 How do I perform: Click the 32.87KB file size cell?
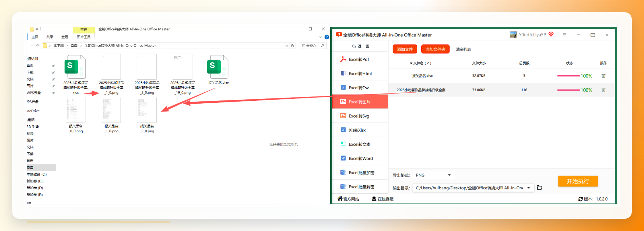(479, 76)
